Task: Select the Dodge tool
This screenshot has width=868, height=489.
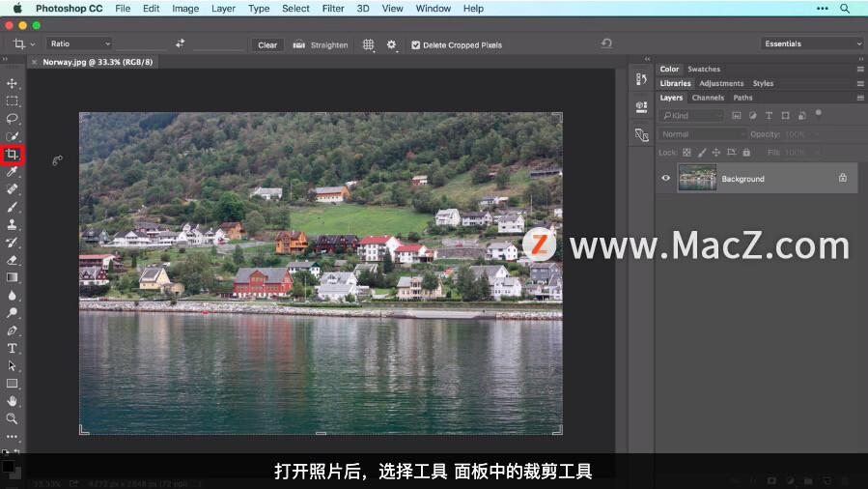Action: coord(12,313)
